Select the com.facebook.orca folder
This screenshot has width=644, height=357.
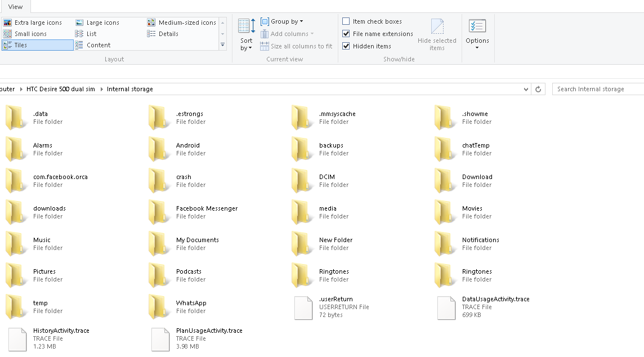click(47, 181)
